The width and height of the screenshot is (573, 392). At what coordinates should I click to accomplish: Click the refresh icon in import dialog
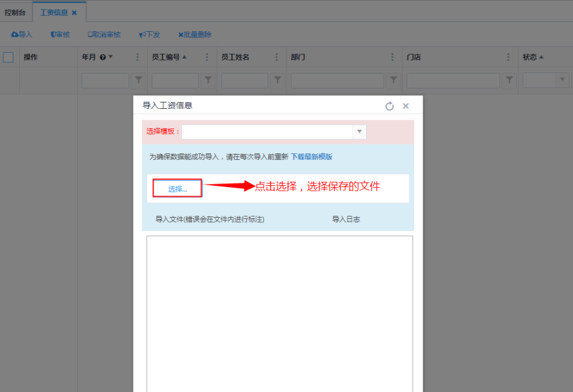(x=390, y=106)
